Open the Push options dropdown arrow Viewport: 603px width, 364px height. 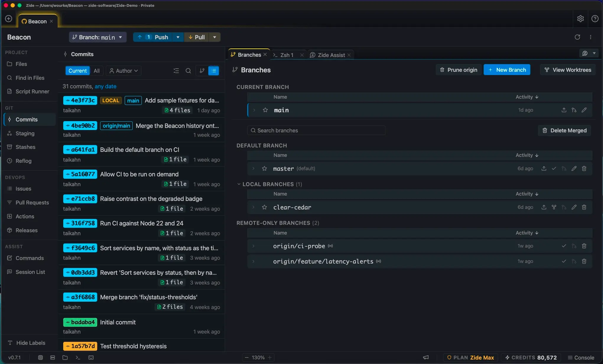(x=178, y=37)
